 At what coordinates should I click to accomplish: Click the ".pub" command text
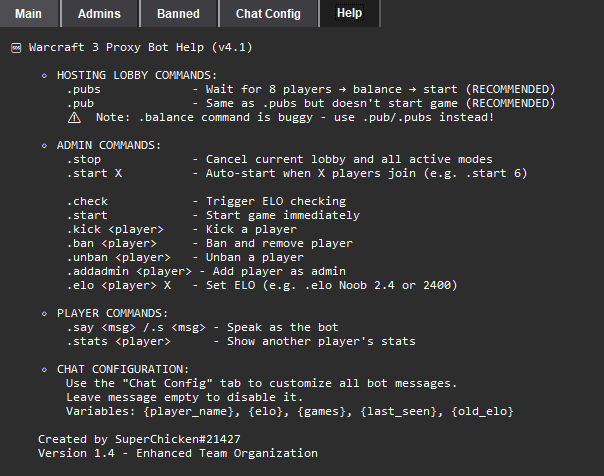(x=80, y=103)
